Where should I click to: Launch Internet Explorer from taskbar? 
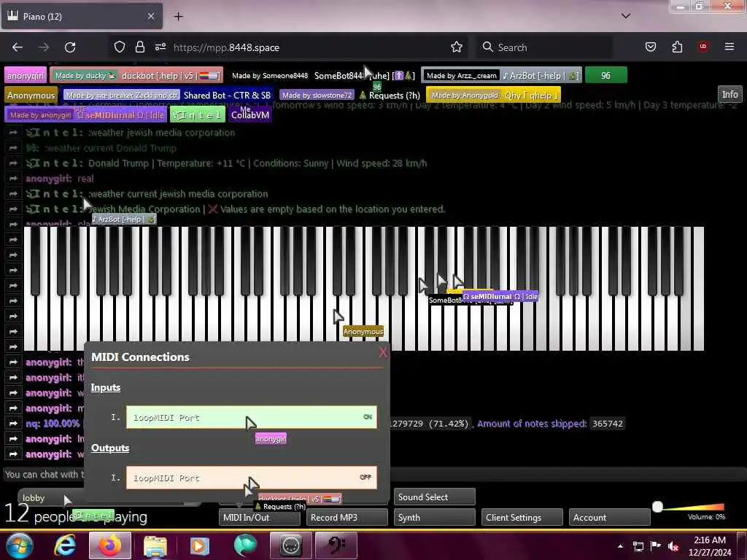[65, 545]
